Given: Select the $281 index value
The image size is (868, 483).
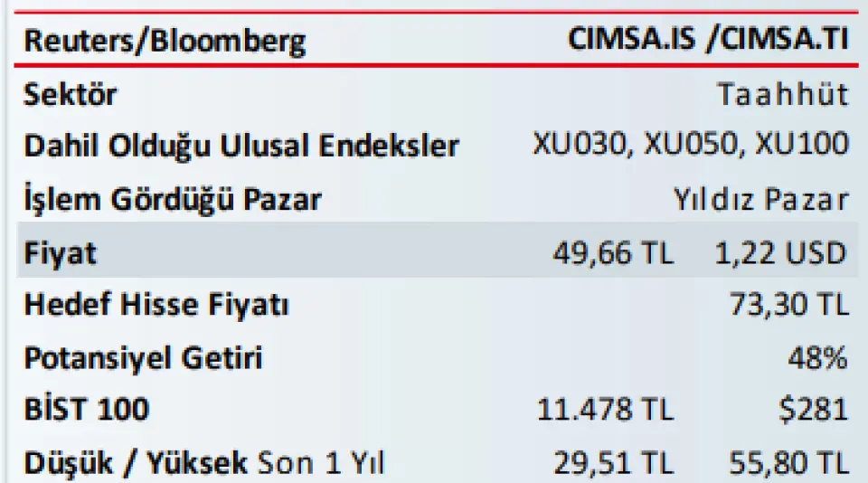Looking at the screenshot, I should click(x=813, y=410).
